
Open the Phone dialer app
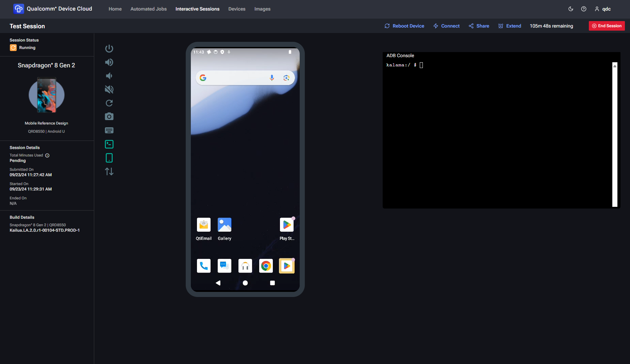[204, 266]
